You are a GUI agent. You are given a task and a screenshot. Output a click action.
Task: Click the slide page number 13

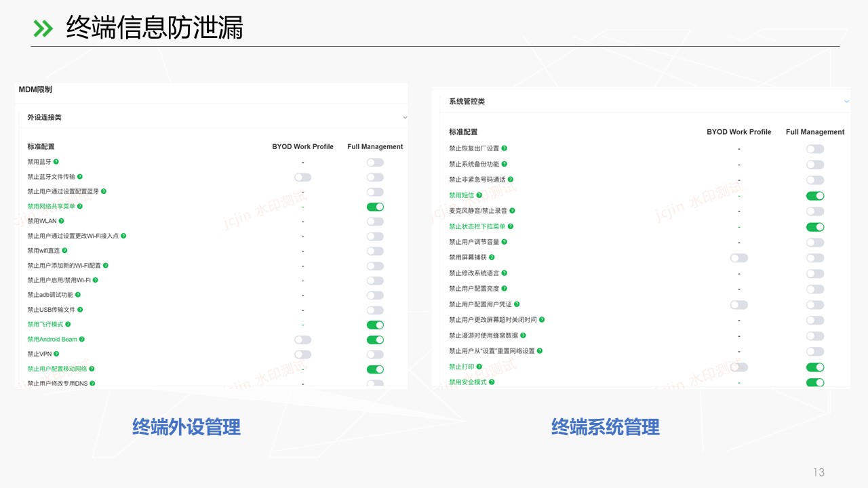tap(818, 472)
